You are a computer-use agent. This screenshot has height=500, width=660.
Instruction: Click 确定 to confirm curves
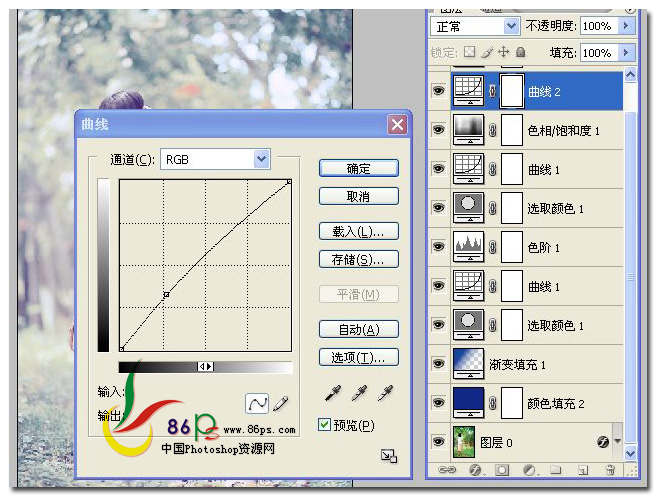coord(359,168)
